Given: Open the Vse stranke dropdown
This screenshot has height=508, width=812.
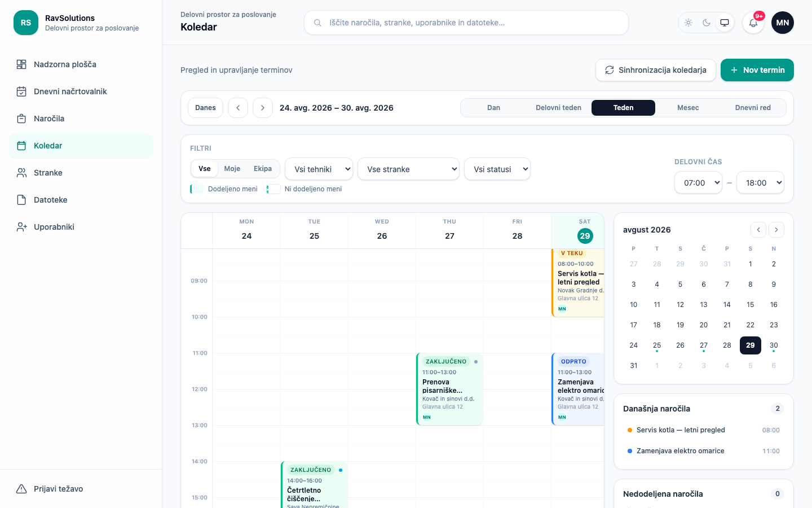Looking at the screenshot, I should point(409,169).
